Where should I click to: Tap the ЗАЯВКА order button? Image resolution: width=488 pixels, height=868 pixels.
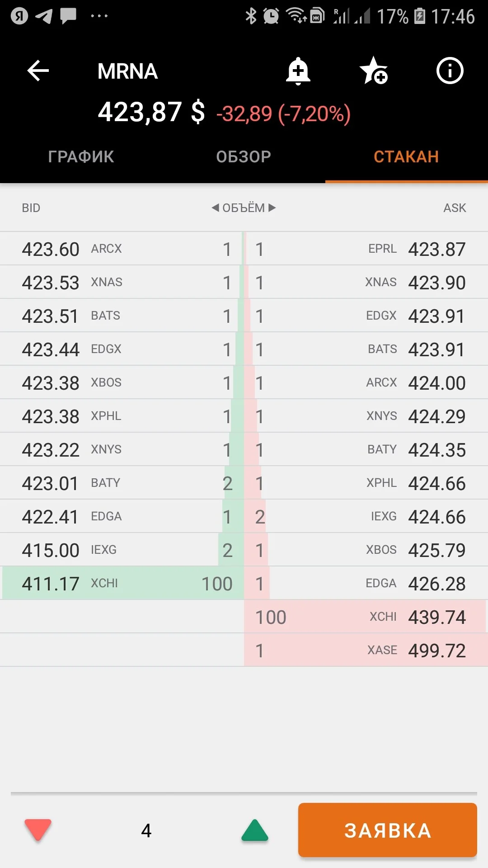[x=388, y=830]
